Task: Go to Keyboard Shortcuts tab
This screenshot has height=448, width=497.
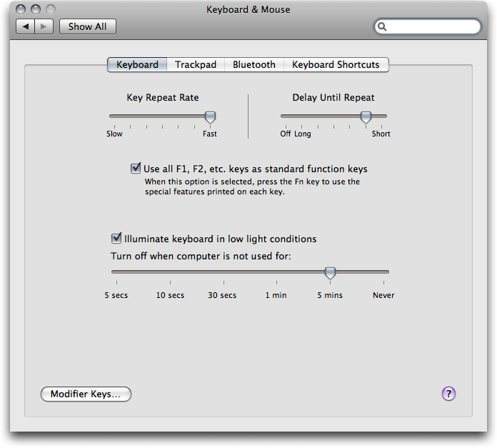Action: click(336, 65)
